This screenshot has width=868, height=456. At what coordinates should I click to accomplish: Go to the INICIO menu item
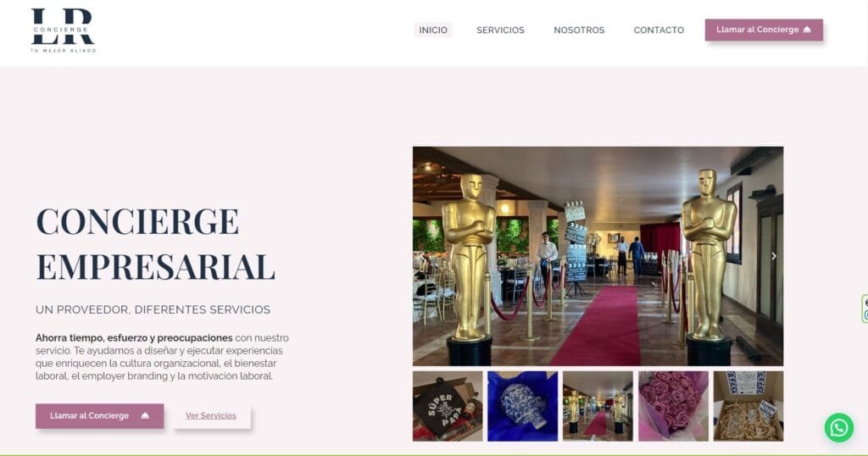point(433,30)
